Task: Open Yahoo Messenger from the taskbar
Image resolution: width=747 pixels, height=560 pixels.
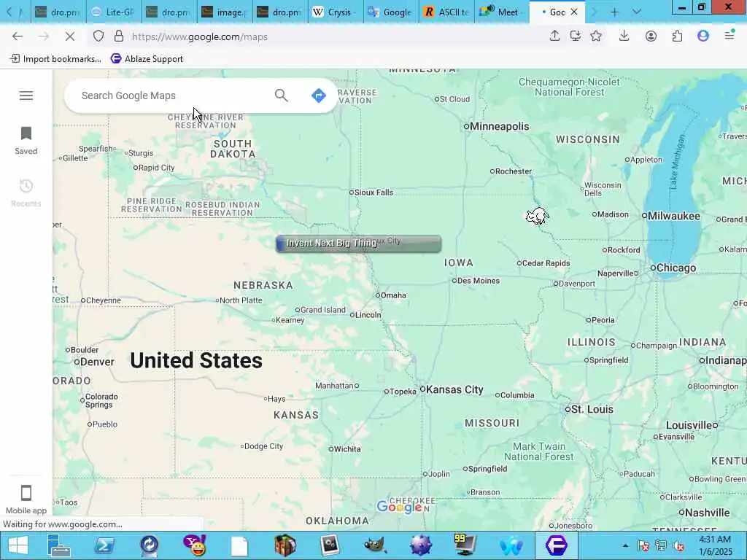Action: coord(194,545)
